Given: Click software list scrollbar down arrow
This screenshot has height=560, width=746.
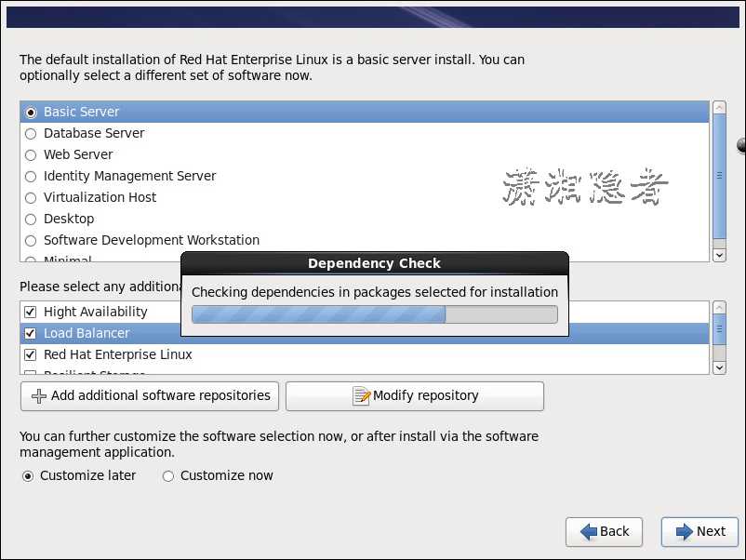Looking at the screenshot, I should [x=719, y=255].
